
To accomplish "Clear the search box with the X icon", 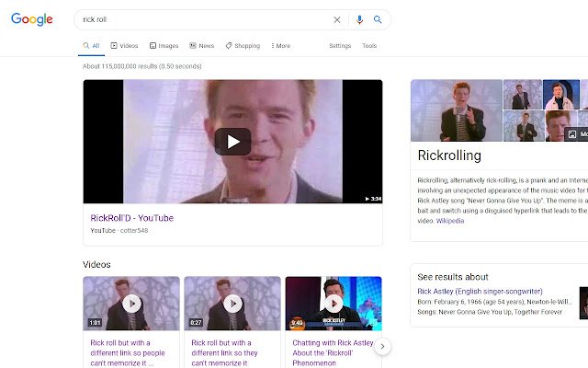I will pos(337,20).
